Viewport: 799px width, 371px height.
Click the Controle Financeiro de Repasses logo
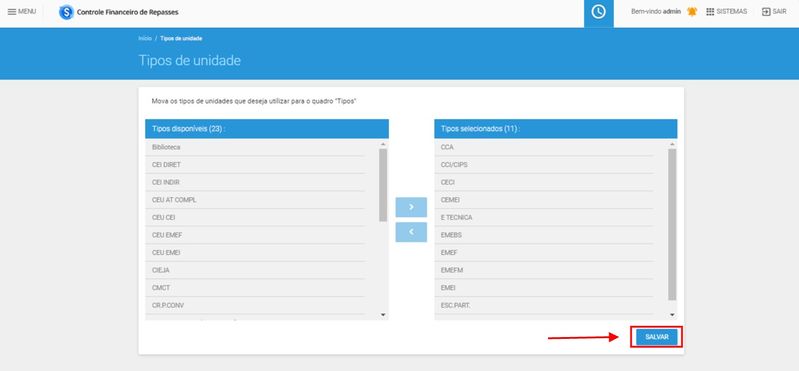(66, 12)
